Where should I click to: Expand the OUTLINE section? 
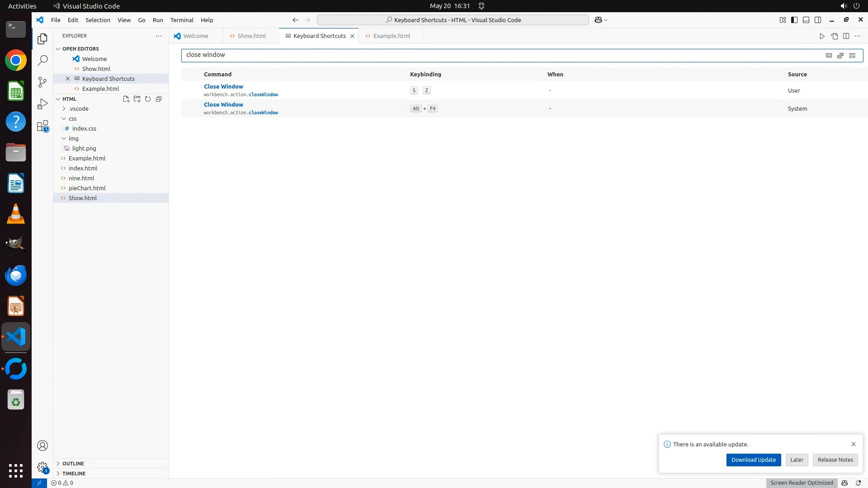coord(73,464)
